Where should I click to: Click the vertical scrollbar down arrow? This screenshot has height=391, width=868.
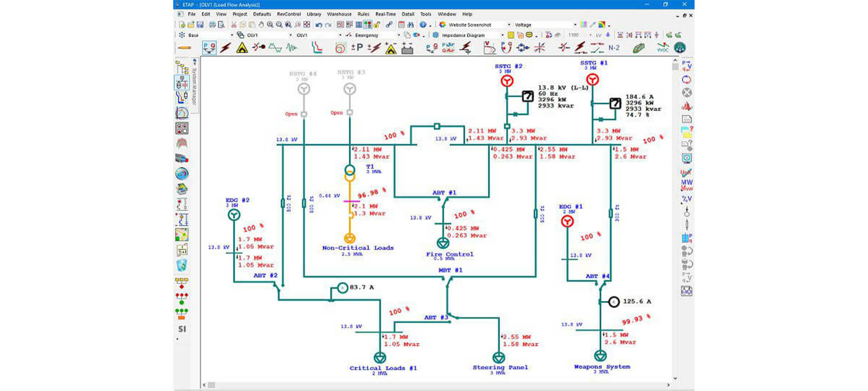(x=675, y=378)
